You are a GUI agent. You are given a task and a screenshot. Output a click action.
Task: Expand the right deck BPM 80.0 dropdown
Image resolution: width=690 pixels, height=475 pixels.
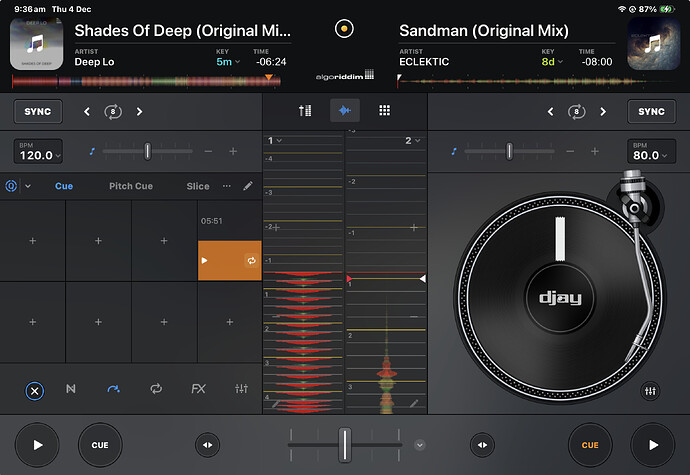[651, 152]
